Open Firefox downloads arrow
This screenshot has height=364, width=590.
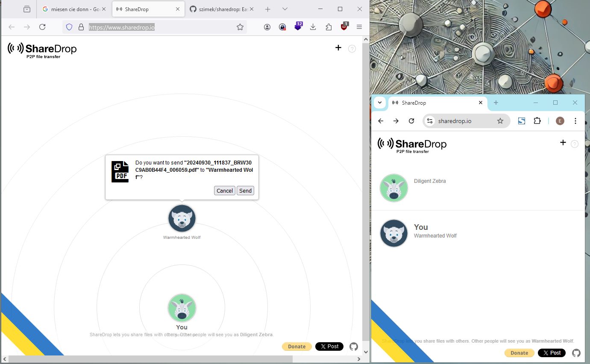click(x=313, y=27)
